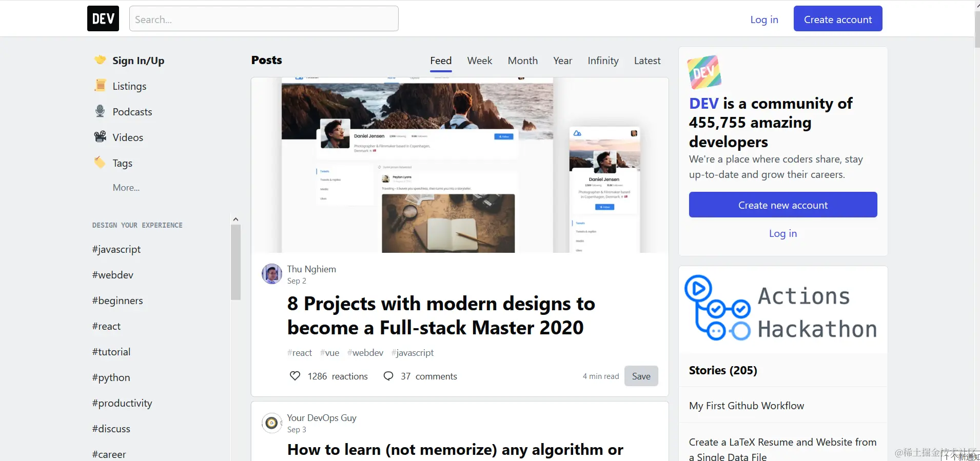Viewport: 980px width, 461px height.
Task: Switch to the Month tab
Action: pos(523,61)
